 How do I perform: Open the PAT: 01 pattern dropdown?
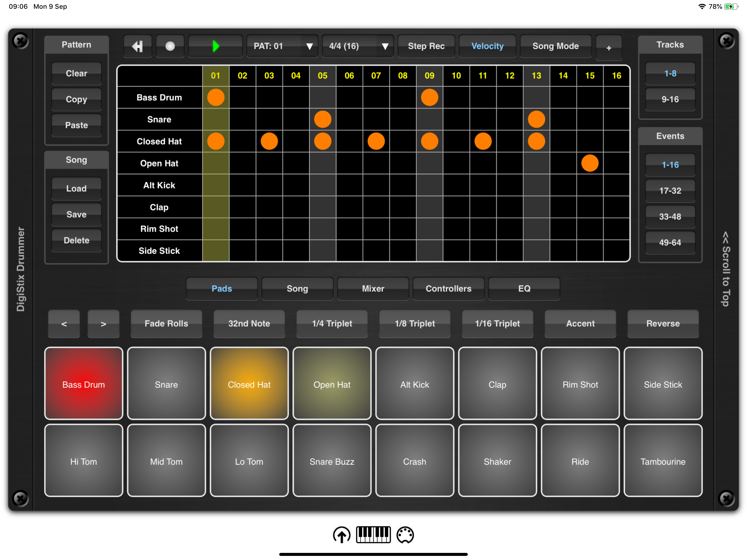pyautogui.click(x=282, y=46)
